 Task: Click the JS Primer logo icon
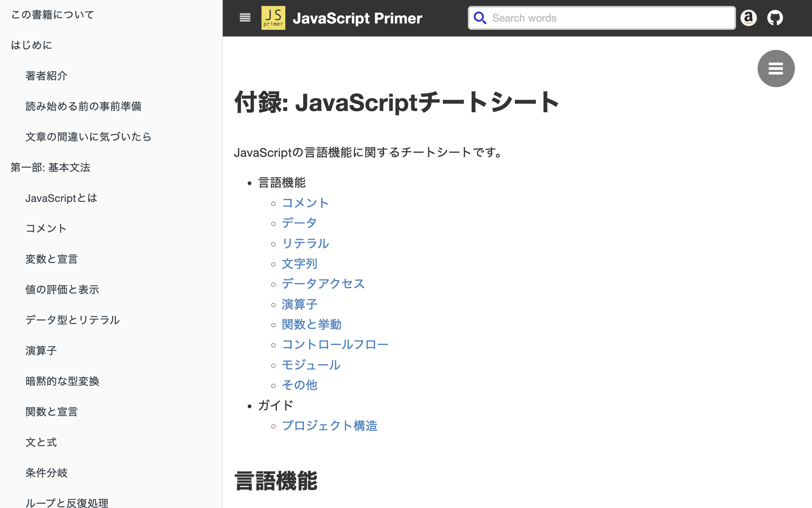273,18
